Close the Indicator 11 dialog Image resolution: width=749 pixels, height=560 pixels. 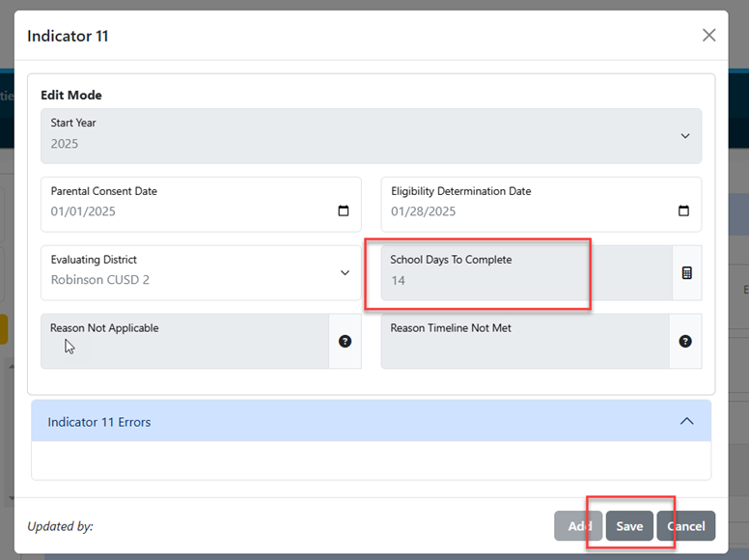708,35
